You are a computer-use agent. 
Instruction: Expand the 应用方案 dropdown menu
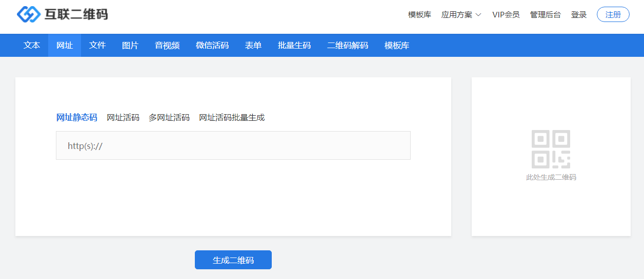point(461,15)
